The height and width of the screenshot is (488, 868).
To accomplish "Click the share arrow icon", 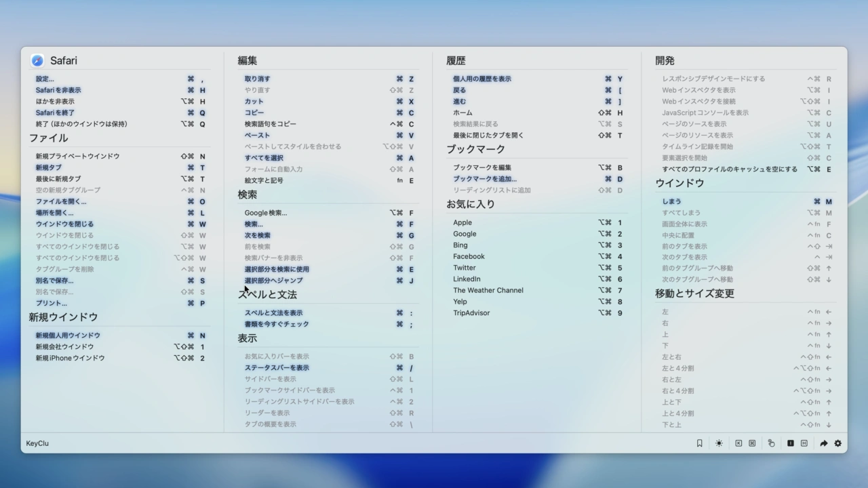I will click(823, 443).
